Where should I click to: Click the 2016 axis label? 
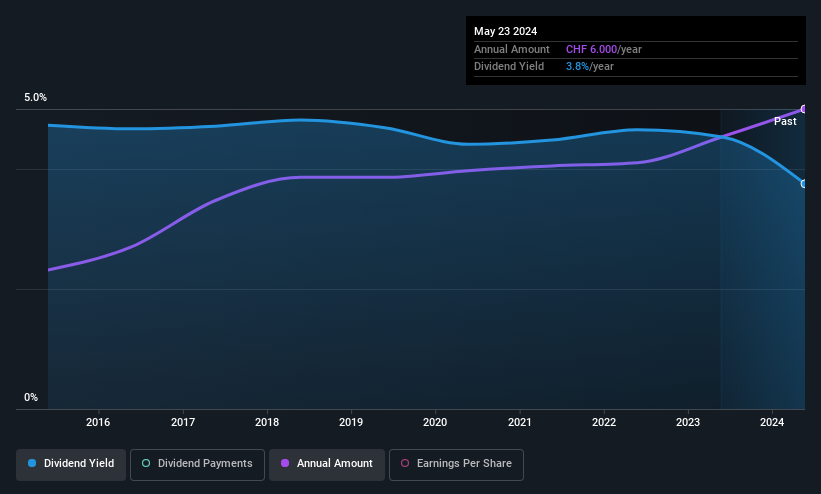98,422
